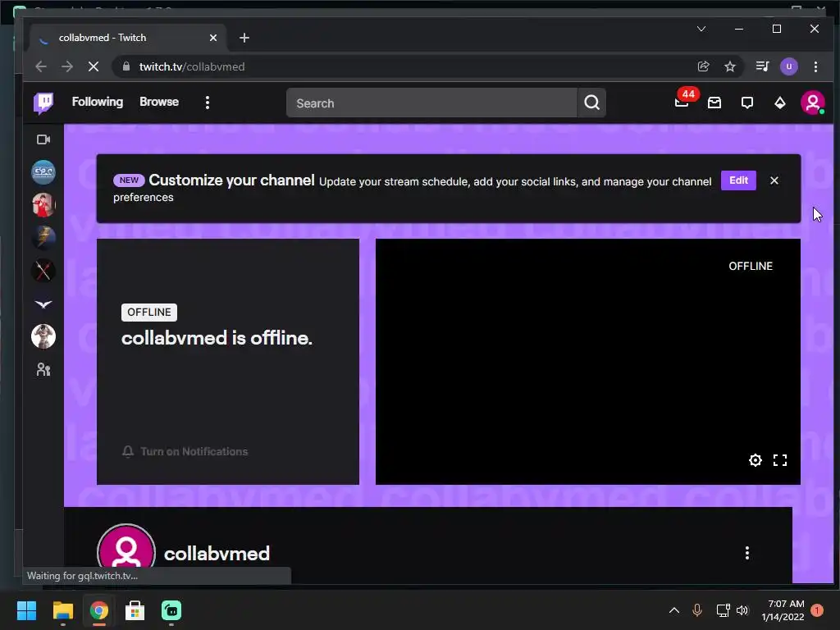Click the Twitch home logo
The width and height of the screenshot is (840, 630).
pos(43,103)
